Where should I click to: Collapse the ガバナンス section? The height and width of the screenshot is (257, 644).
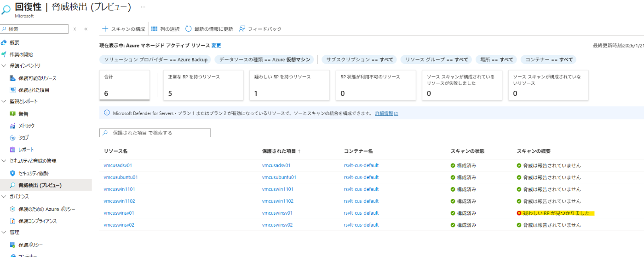[4, 197]
